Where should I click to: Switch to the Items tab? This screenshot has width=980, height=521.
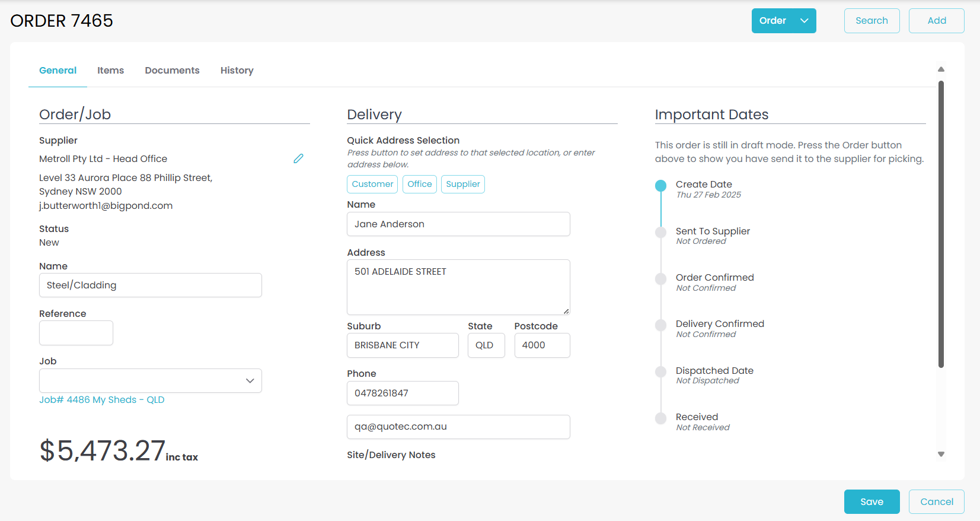tap(110, 71)
